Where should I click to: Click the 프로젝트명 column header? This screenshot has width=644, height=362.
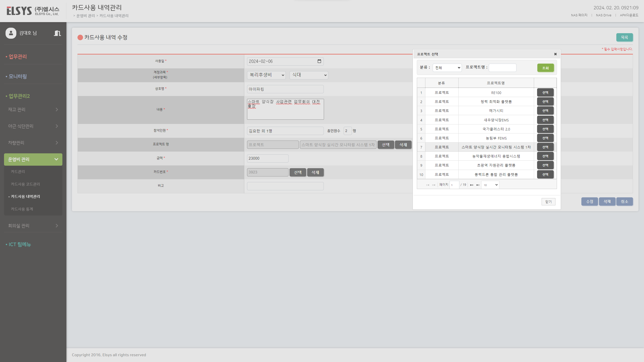[x=496, y=83]
